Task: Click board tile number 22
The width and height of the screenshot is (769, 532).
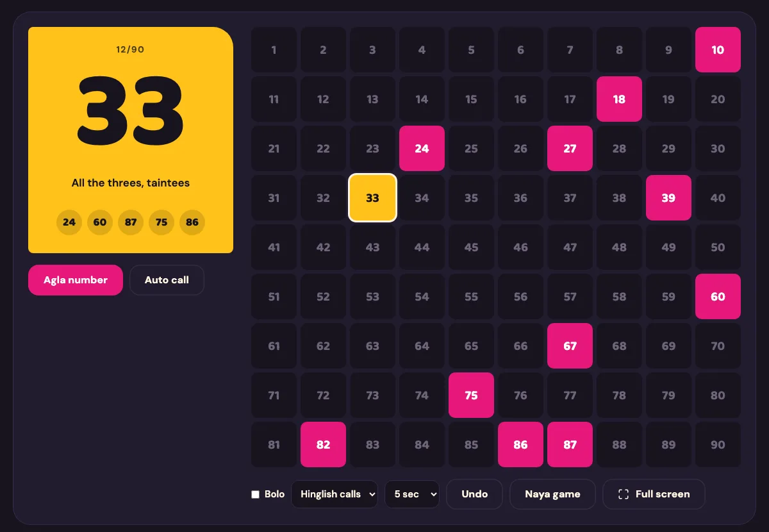Action: tap(323, 149)
